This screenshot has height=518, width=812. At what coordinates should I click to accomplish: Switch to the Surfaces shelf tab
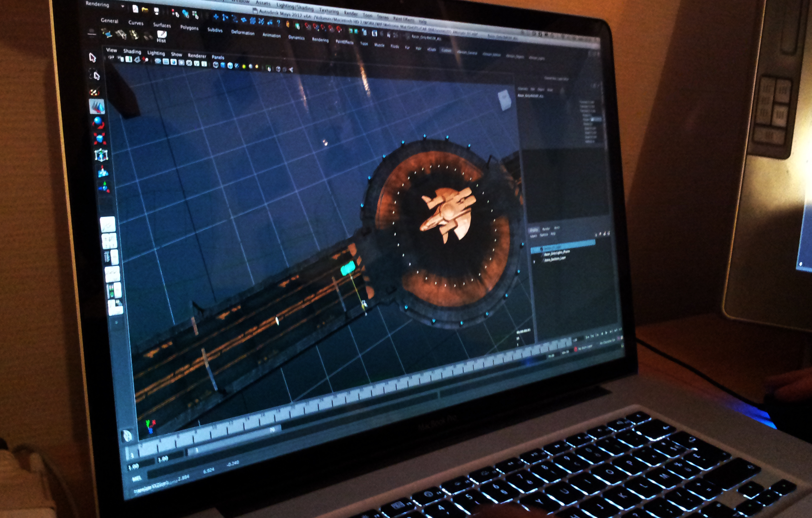162,25
